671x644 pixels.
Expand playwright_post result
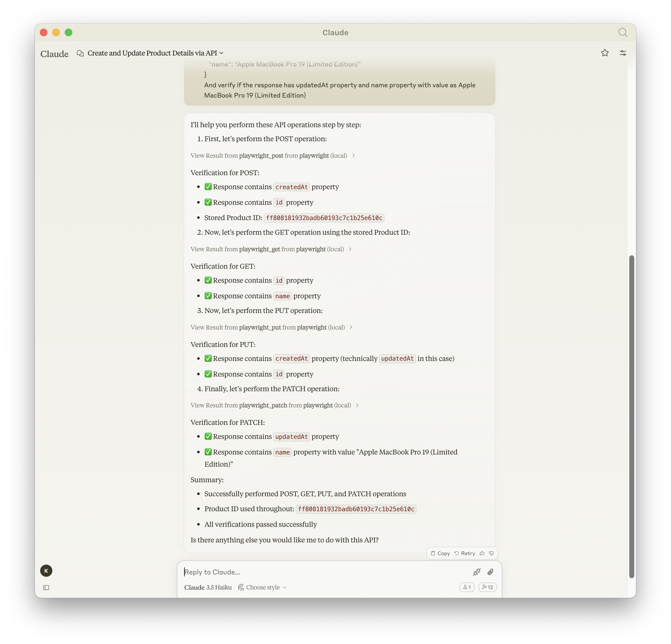coord(273,156)
